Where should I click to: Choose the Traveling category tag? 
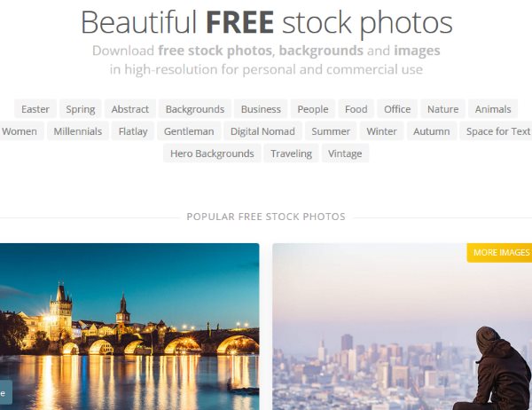(x=291, y=154)
